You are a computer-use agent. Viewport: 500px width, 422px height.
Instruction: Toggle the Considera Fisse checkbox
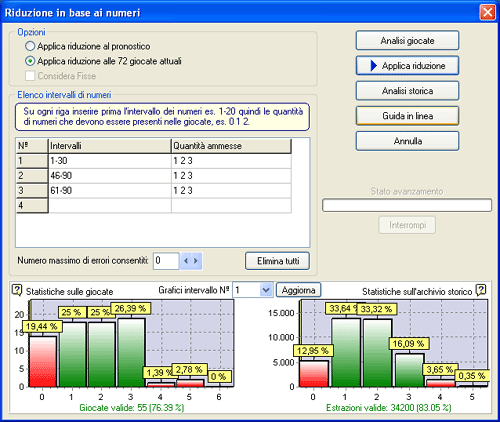click(x=30, y=76)
